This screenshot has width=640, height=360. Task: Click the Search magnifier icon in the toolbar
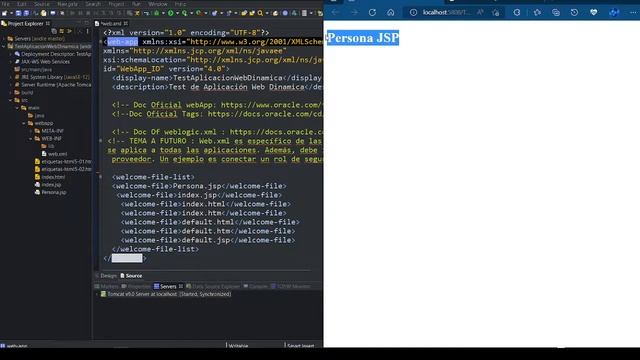coord(260,13)
